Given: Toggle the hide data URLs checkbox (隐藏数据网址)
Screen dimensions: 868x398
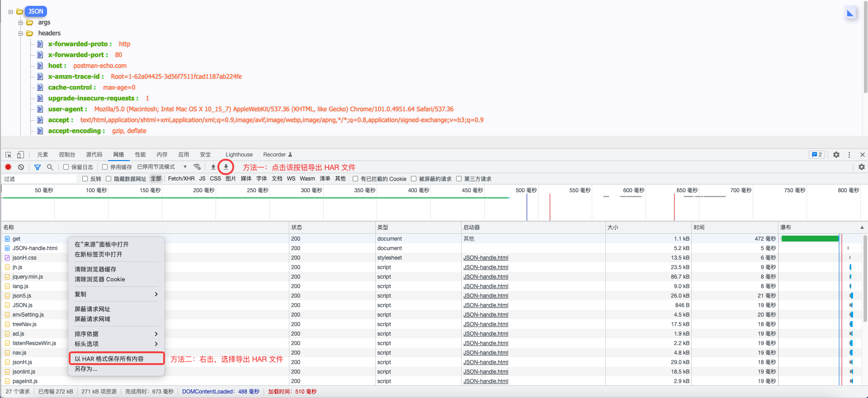Looking at the screenshot, I should click(x=108, y=179).
